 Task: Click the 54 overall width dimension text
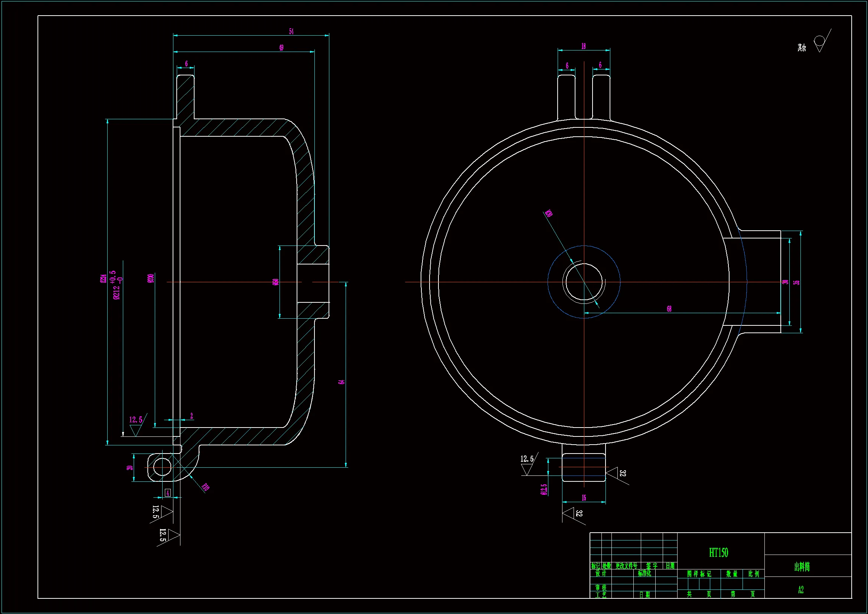click(x=291, y=32)
